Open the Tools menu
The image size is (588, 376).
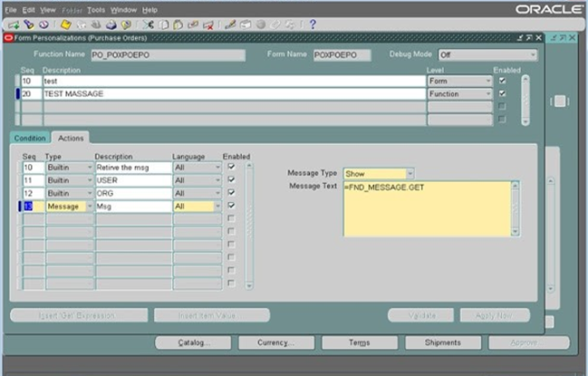click(x=96, y=10)
